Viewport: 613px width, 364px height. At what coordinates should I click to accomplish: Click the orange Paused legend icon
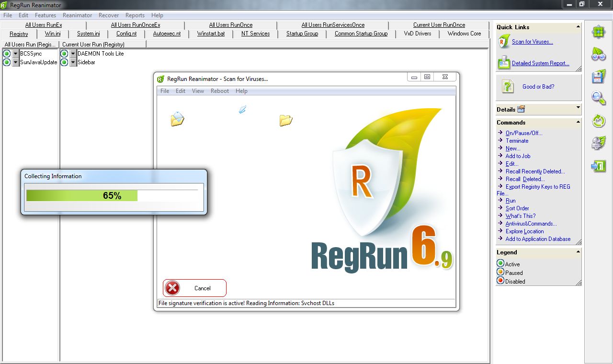500,272
